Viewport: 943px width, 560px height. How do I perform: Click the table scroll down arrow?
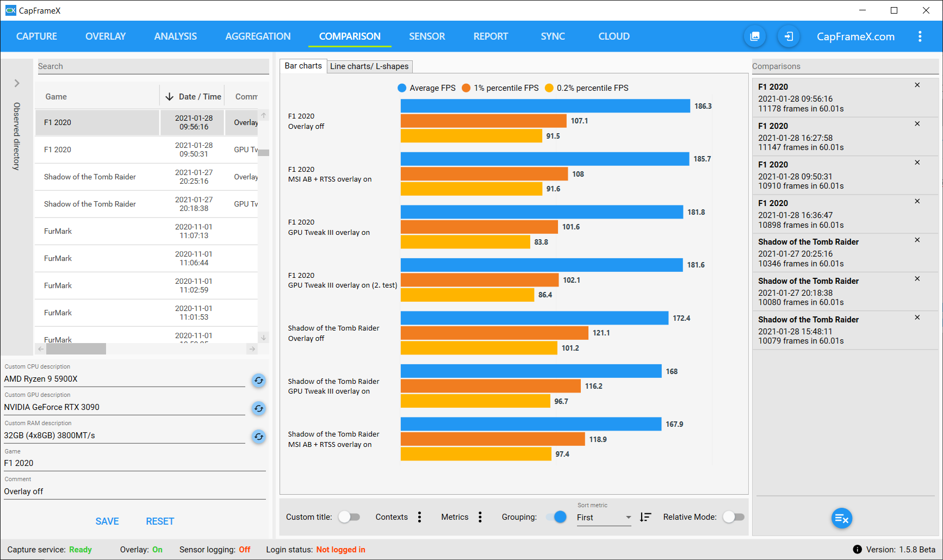tap(264, 338)
